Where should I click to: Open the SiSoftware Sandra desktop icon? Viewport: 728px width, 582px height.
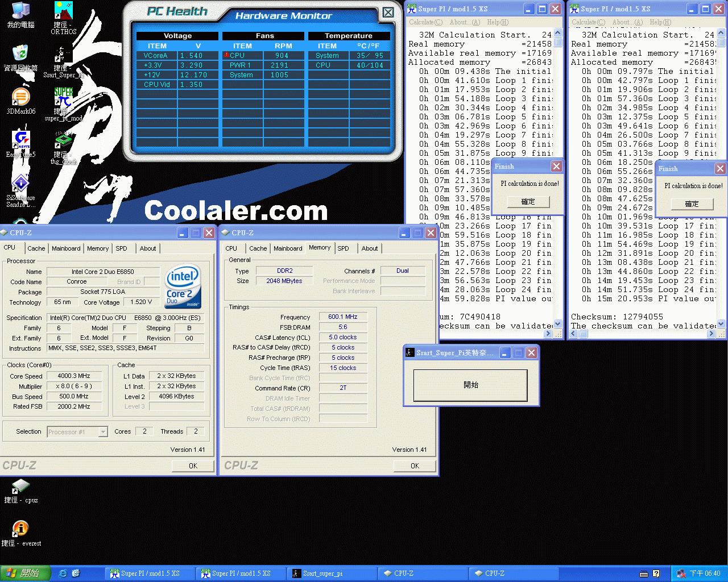[x=20, y=190]
